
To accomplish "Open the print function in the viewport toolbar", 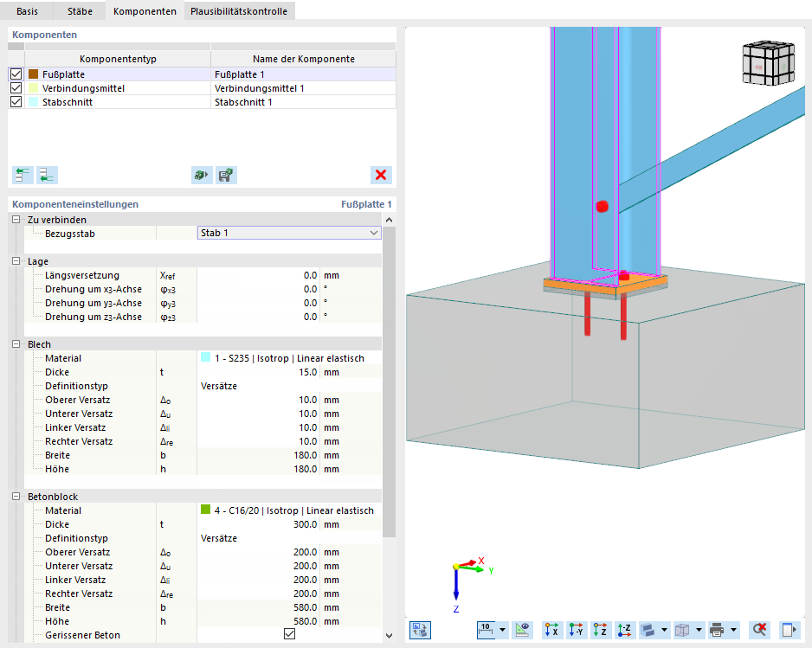I will (x=716, y=630).
